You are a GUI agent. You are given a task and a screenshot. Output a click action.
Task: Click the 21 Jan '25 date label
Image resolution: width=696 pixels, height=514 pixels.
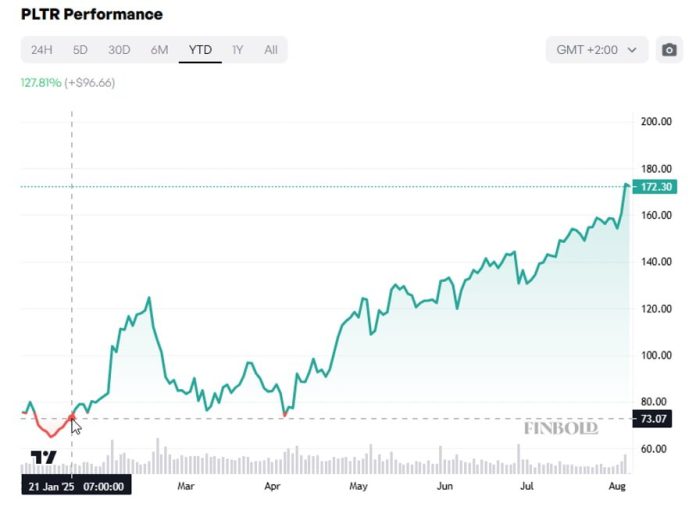(x=77, y=486)
